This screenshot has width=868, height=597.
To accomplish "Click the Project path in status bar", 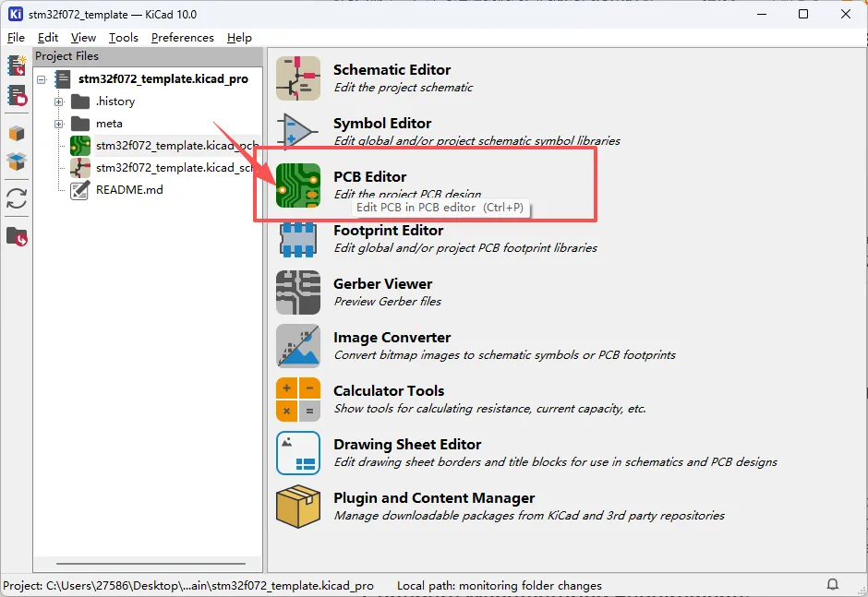I will click(188, 585).
